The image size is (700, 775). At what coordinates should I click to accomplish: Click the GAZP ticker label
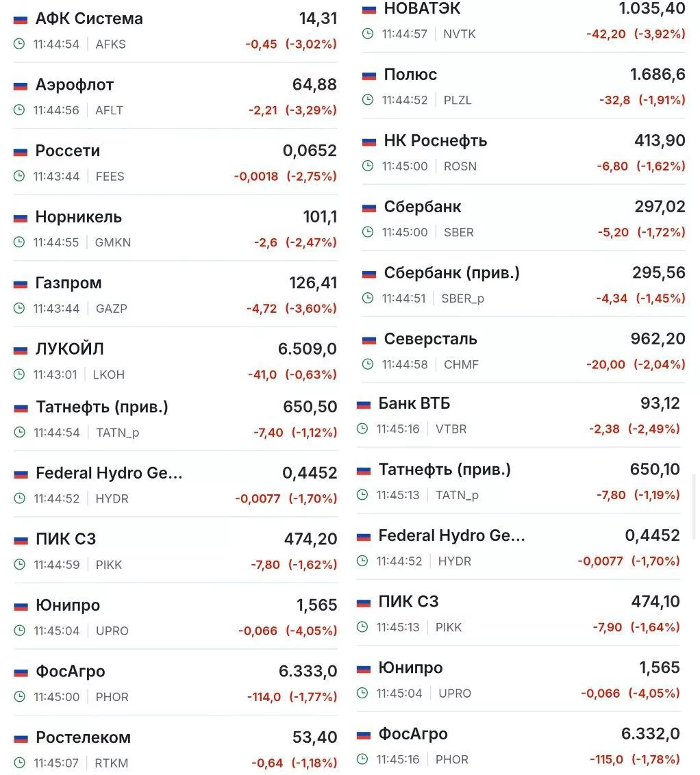click(111, 309)
